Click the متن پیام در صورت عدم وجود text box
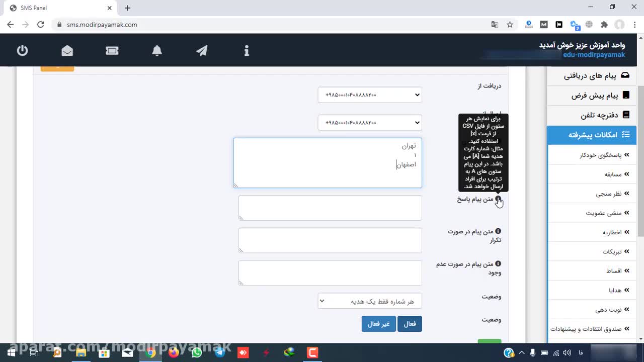Viewport: 644px width, 362px height. (330, 273)
